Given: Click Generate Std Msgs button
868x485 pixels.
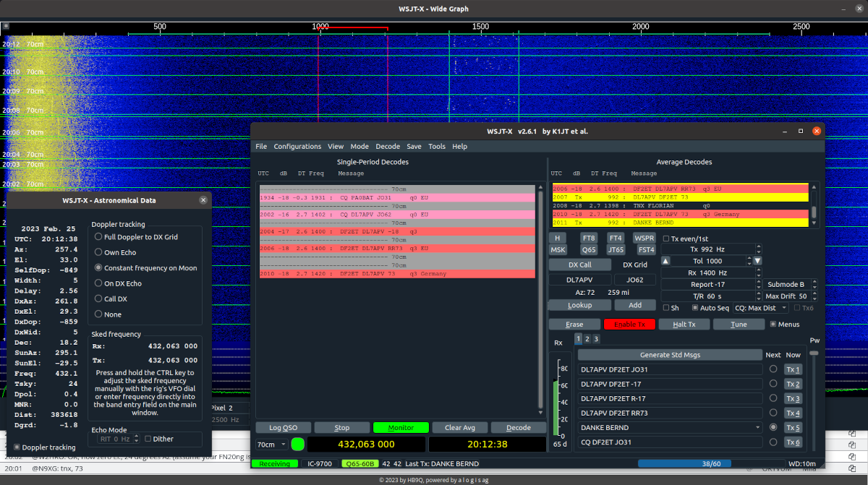Looking at the screenshot, I should (x=670, y=355).
